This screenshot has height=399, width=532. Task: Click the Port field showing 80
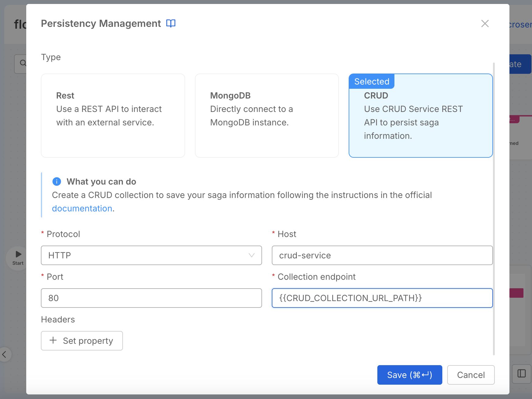click(151, 298)
